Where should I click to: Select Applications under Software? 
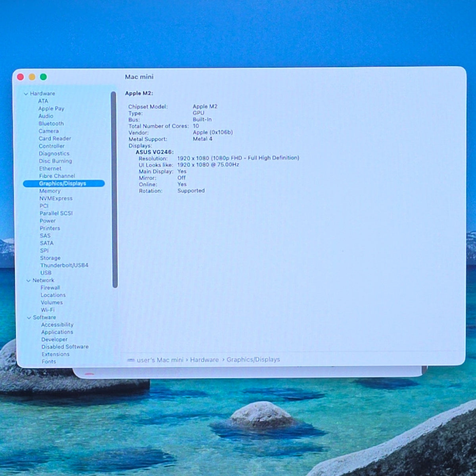click(57, 332)
